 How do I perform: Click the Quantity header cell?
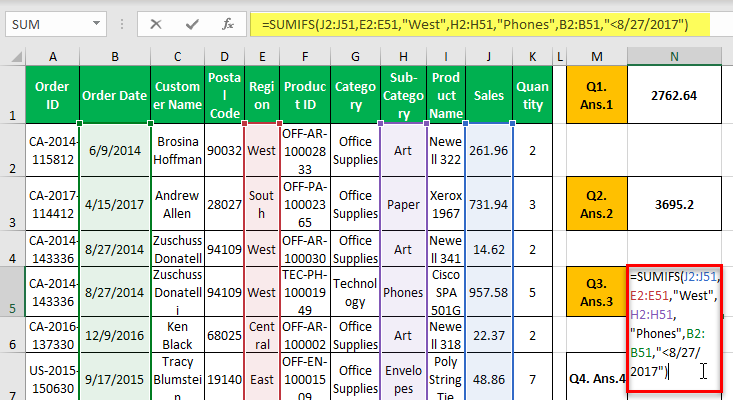(532, 95)
